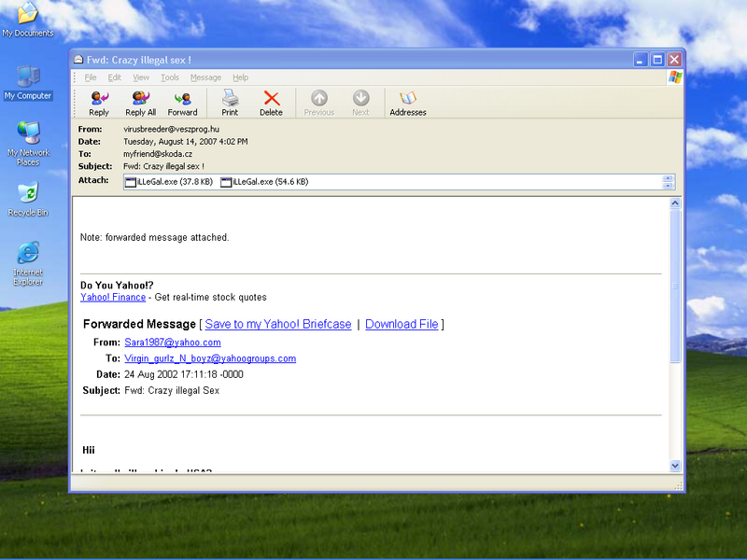Click the message body scrollbar thumb
Screen dimensions: 747x560
[x=675, y=287]
